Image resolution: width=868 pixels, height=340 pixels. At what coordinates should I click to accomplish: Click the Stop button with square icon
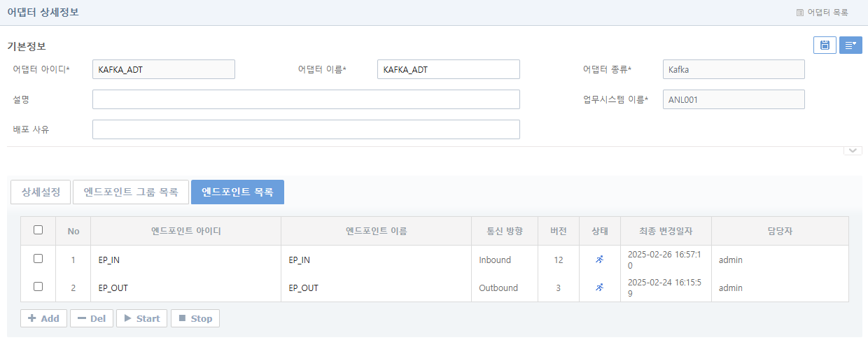click(195, 318)
